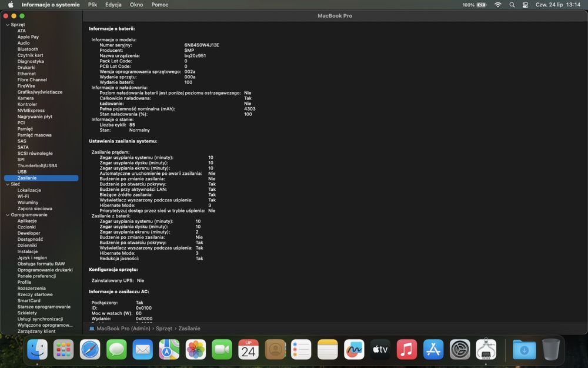588x368 pixels.
Task: Click Liczba cykli value 85
Action: point(132,125)
